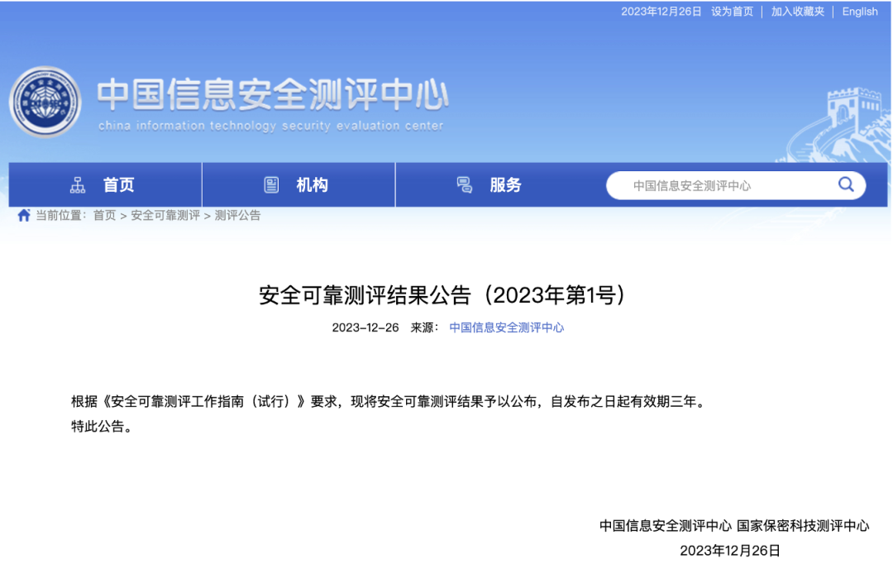Screen dimensions: 893x588
Task: Click the 中国信息安全测评中心 source link
Action: click(506, 327)
